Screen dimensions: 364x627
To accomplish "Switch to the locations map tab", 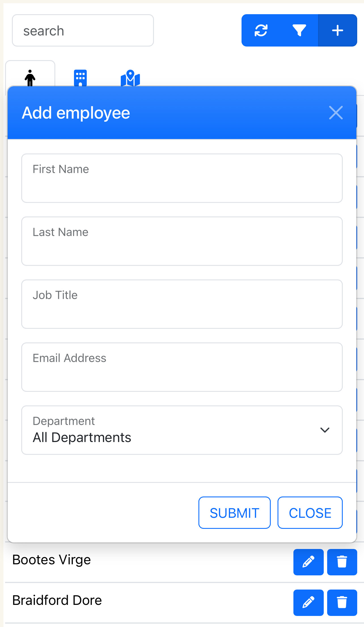I will coord(130,78).
